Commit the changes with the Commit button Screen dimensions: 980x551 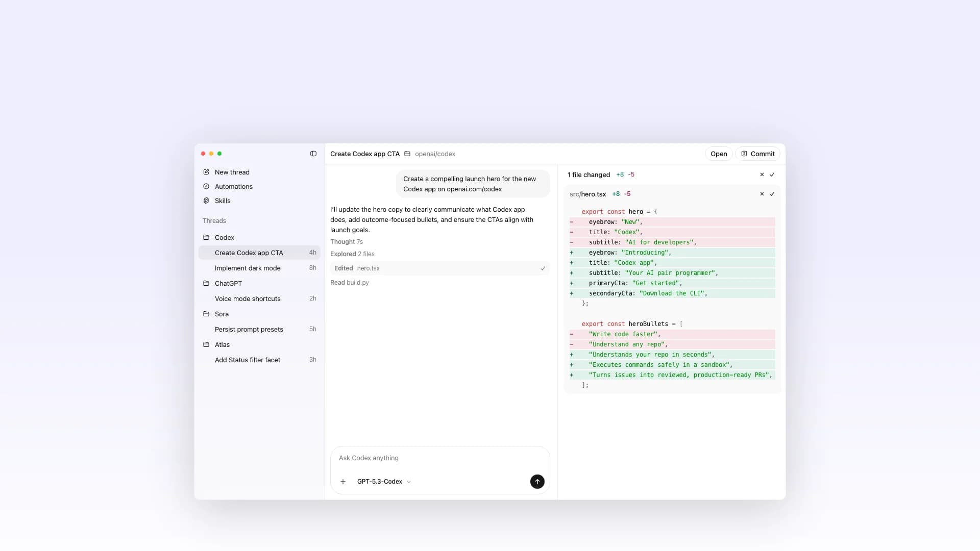click(x=757, y=154)
